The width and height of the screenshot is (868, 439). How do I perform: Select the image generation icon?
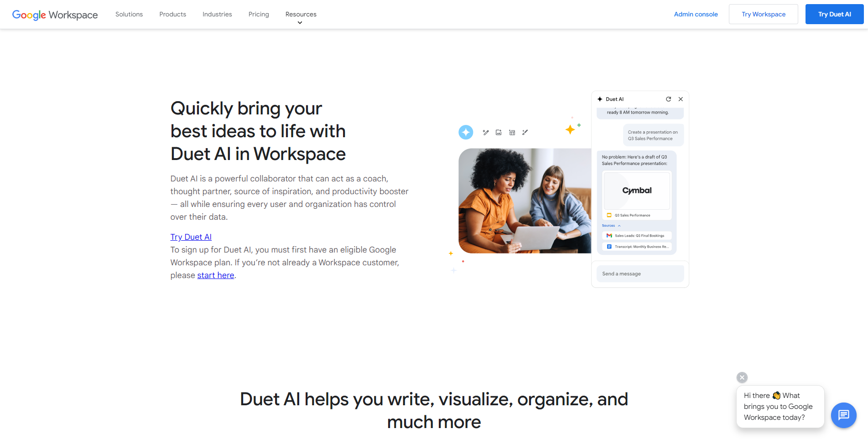pyautogui.click(x=499, y=133)
